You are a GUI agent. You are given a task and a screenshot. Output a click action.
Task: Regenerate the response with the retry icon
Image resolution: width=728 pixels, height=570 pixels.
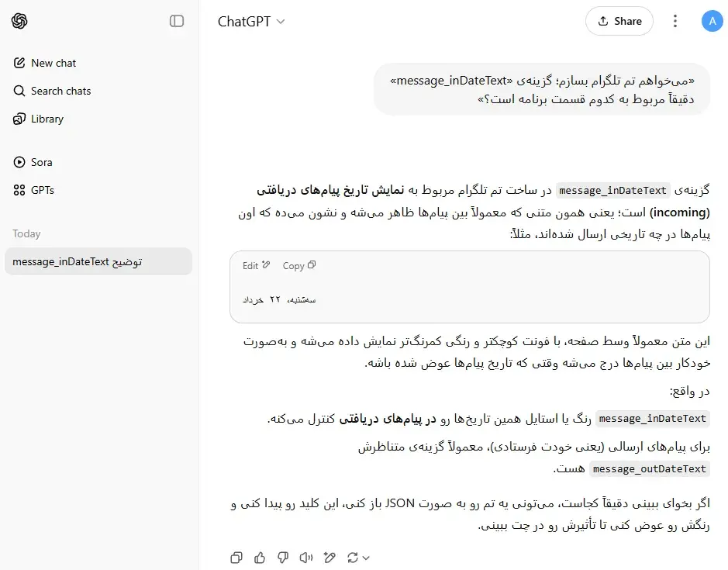pyautogui.click(x=353, y=558)
